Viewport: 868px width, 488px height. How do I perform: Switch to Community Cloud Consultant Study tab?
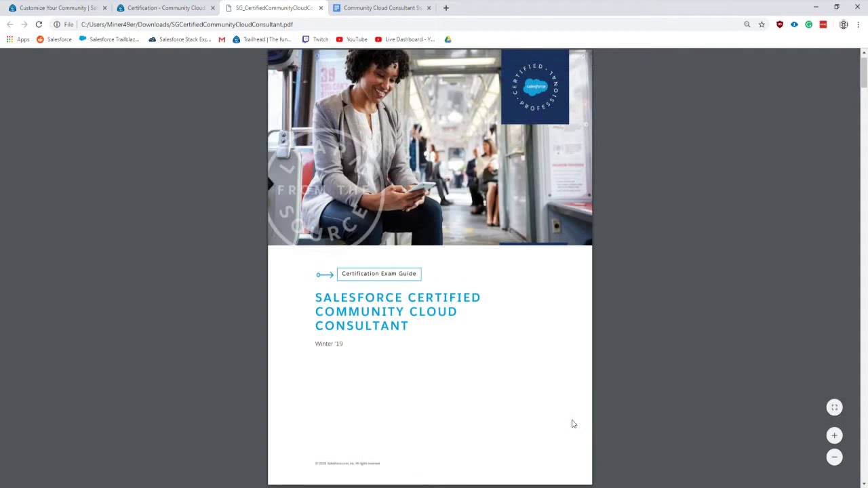point(382,8)
